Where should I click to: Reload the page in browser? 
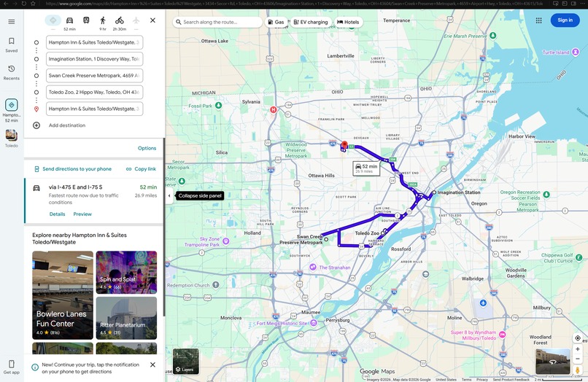pos(24,4)
